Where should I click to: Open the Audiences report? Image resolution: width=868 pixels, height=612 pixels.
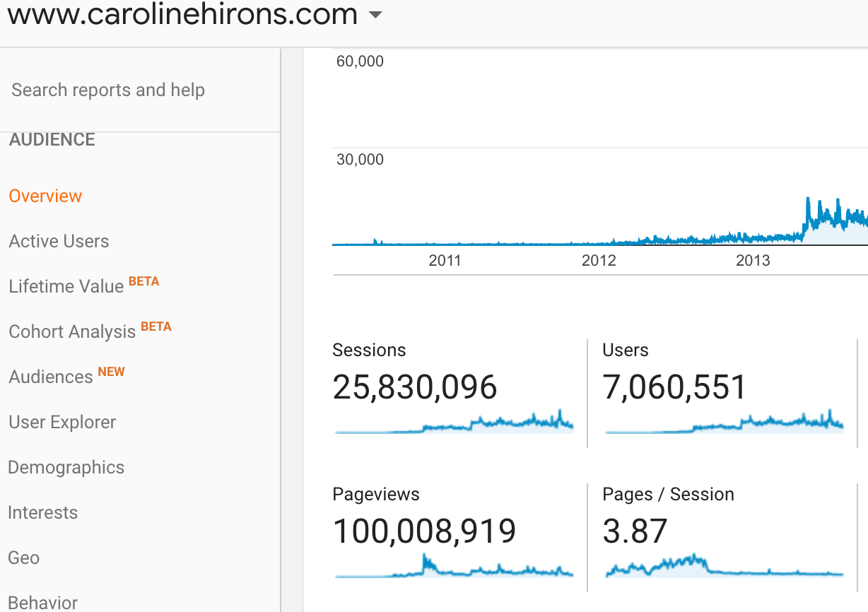point(51,377)
